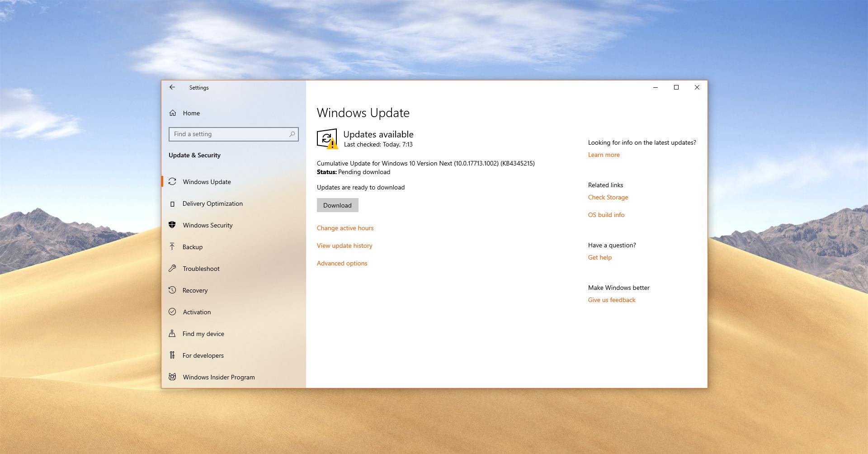
Task: Click the search magnifier icon
Action: (292, 134)
